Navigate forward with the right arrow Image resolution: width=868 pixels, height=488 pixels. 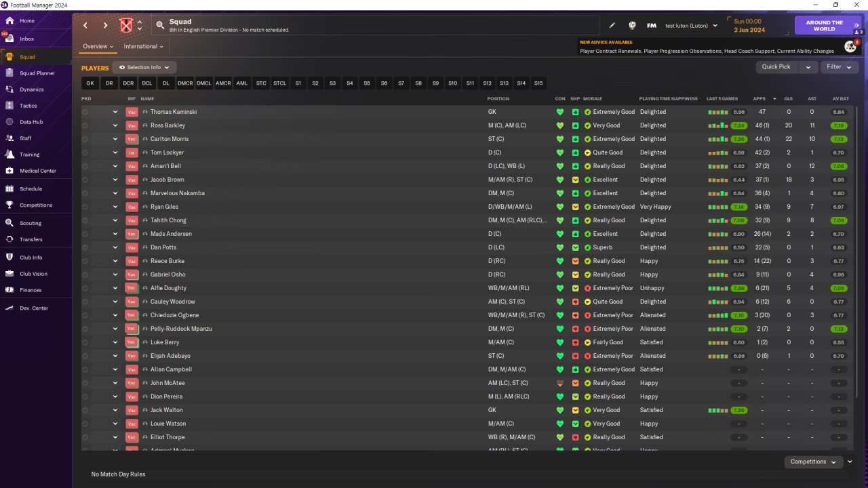click(105, 26)
